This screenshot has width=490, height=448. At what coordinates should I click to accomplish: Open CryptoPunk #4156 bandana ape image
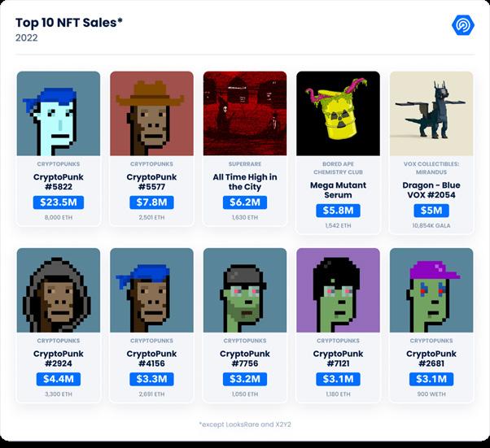[151, 290]
